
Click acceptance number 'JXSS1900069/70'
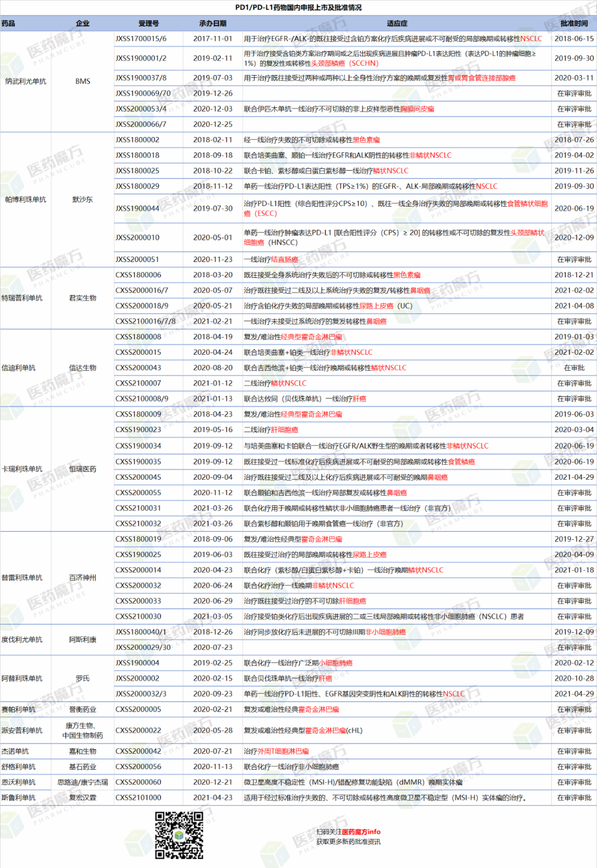point(143,93)
